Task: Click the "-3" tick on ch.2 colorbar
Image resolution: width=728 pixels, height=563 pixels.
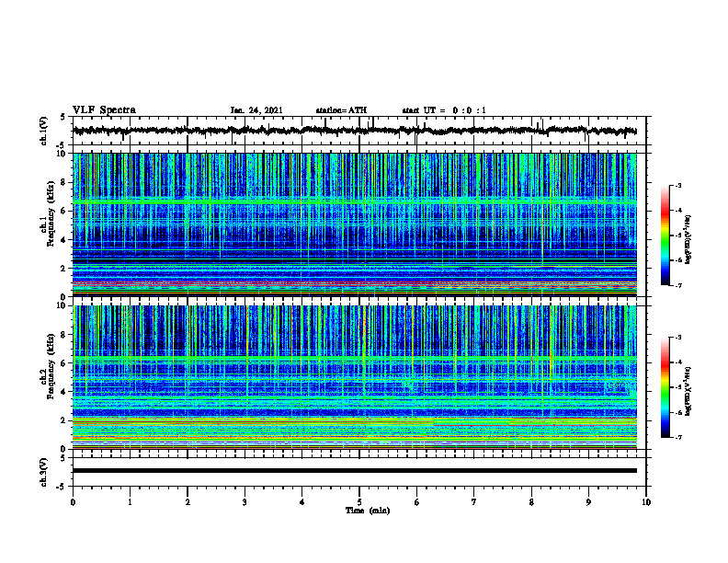Action: pyautogui.click(x=678, y=338)
